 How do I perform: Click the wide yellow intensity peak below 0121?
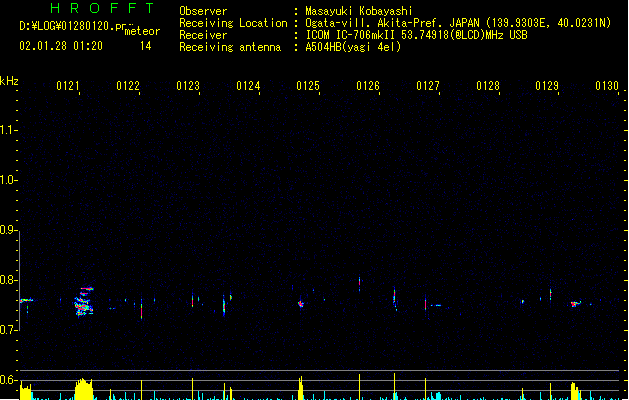tap(84, 389)
